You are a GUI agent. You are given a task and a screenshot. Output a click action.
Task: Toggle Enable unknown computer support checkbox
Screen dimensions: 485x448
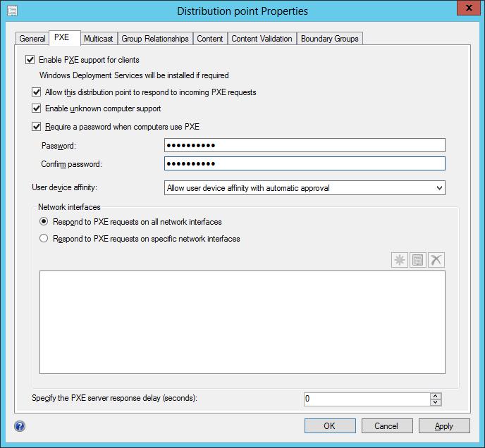pos(36,108)
